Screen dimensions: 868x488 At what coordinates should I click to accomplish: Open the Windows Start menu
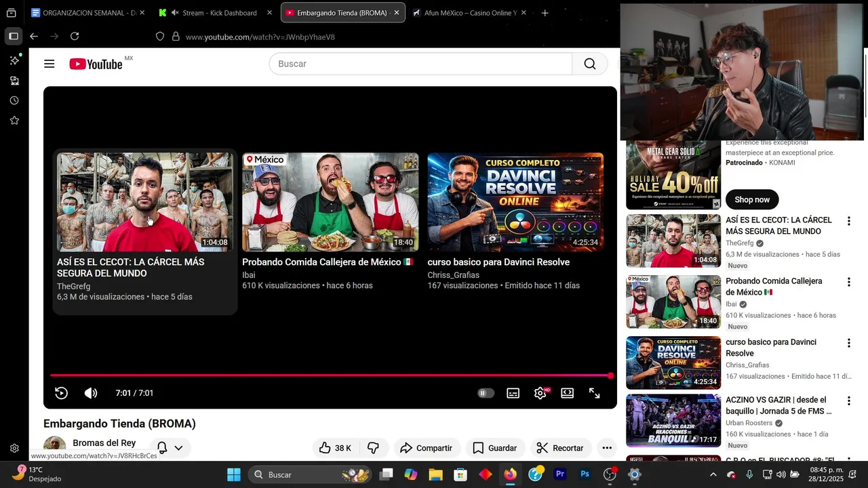(234, 474)
